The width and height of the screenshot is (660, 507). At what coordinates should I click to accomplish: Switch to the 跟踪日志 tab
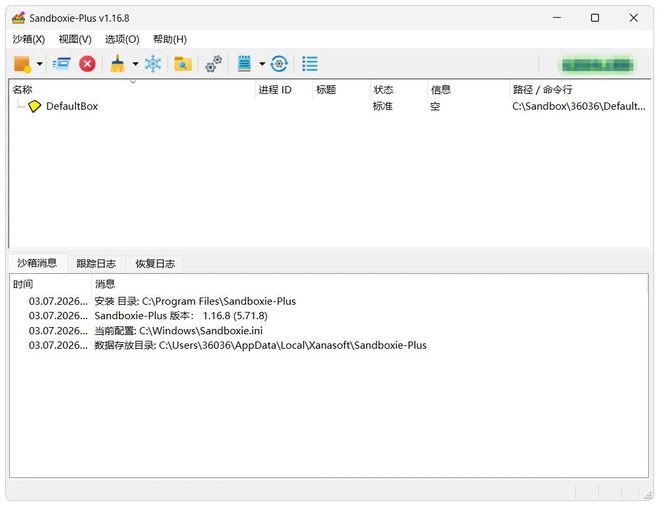[x=96, y=264]
